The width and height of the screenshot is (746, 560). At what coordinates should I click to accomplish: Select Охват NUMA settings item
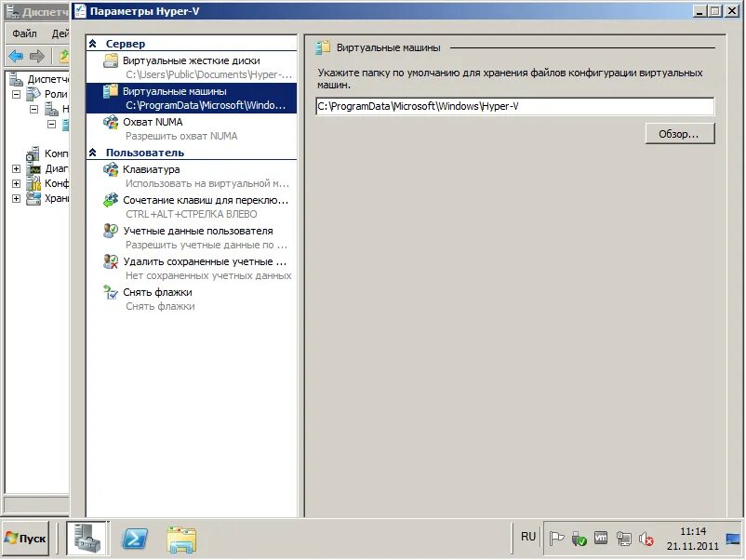(192, 129)
